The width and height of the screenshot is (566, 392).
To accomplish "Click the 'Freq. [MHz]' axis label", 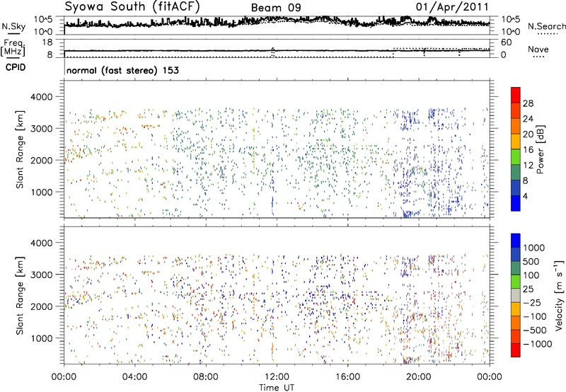I will 14,47.
